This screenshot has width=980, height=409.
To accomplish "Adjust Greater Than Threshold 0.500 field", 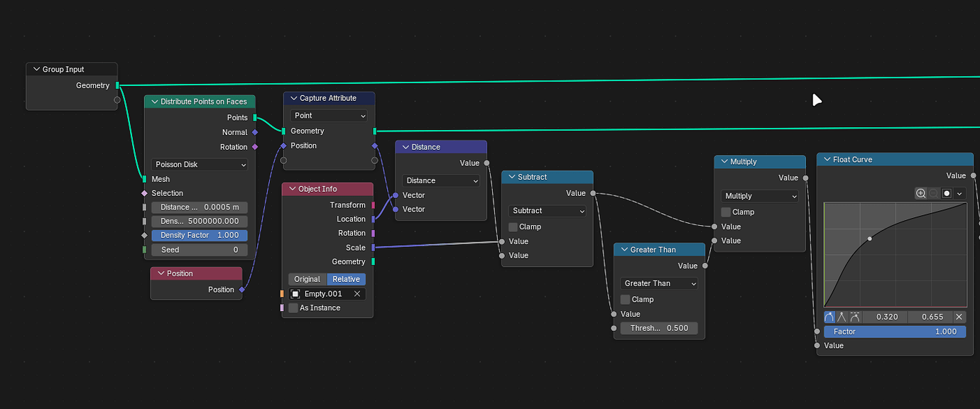I will coord(659,328).
